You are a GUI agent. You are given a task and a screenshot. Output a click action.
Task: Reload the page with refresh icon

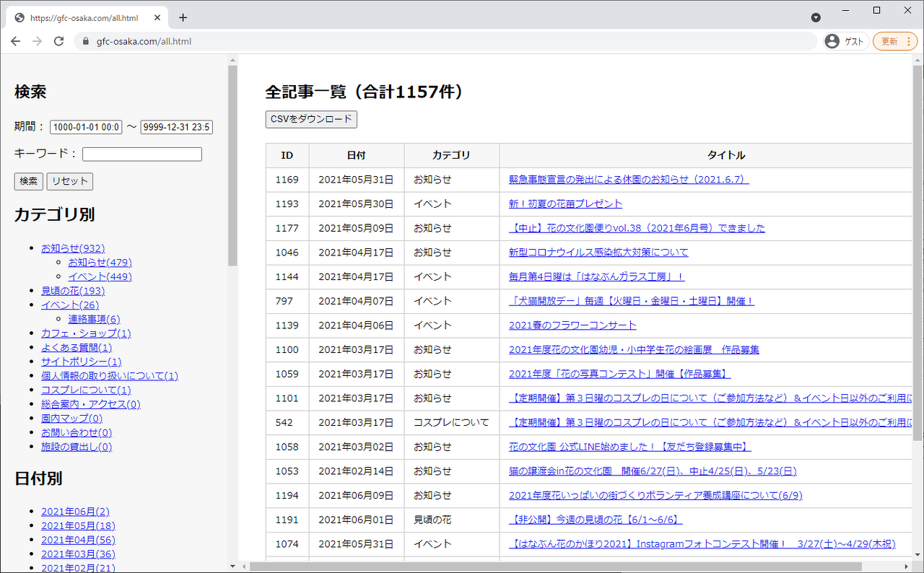coord(59,41)
